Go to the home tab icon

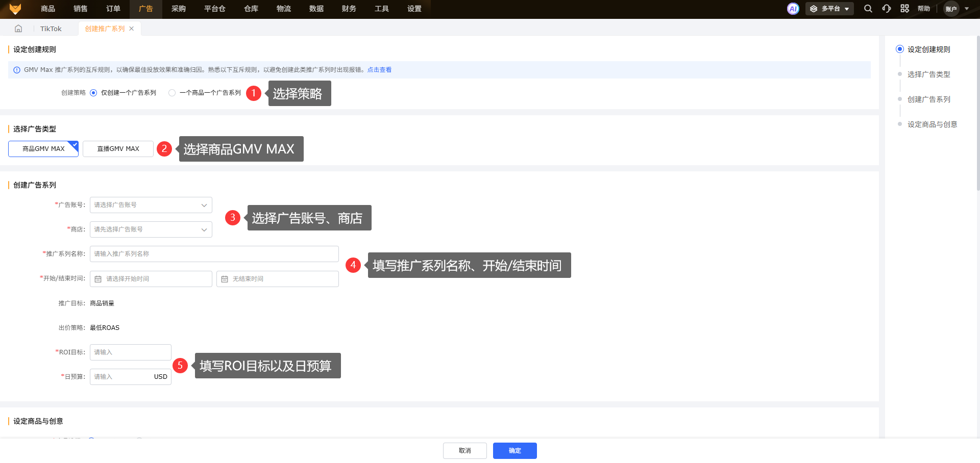[18, 29]
